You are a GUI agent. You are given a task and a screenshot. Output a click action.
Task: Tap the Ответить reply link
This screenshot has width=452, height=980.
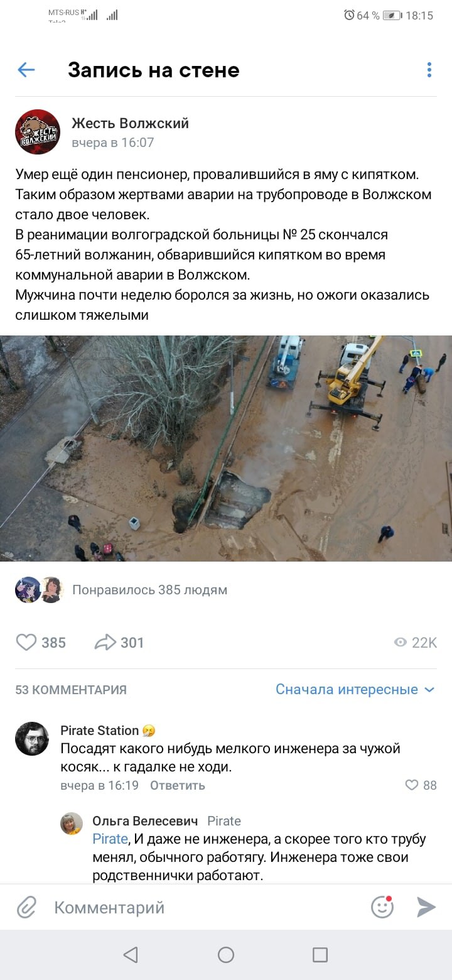coord(178,785)
